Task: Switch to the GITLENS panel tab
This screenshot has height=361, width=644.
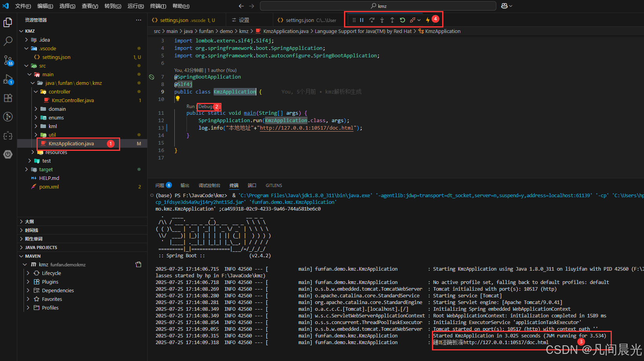Action: tap(274, 185)
